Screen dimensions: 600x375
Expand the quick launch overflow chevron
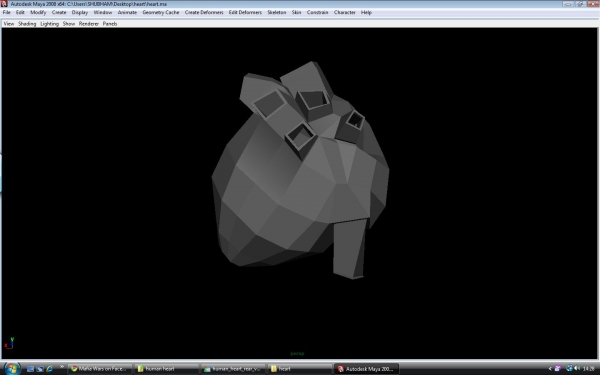62,367
